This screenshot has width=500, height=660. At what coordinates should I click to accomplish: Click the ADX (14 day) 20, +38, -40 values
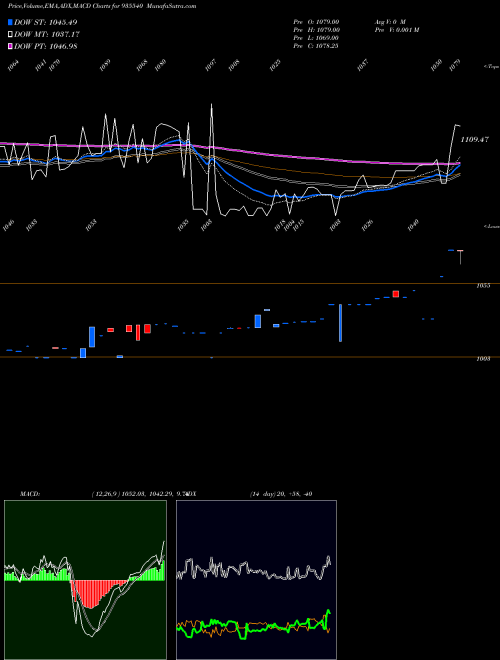click(x=281, y=494)
